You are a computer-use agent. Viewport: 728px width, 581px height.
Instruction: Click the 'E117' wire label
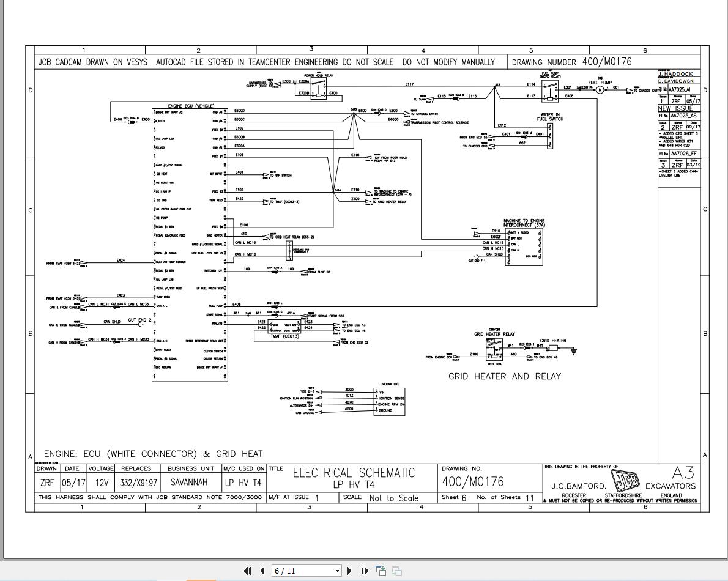pyautogui.click(x=409, y=84)
